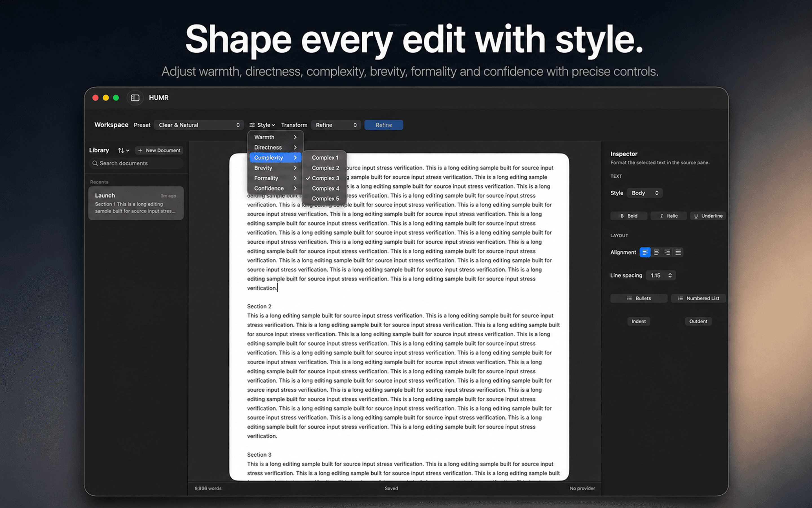The width and height of the screenshot is (812, 508).
Task: Toggle Numbered List
Action: click(x=698, y=298)
